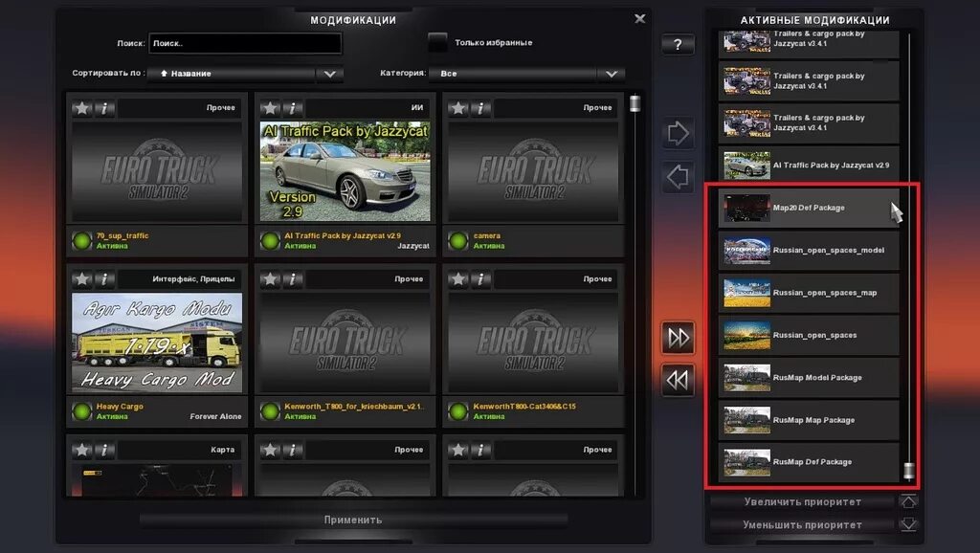Show info for the AI Traffic Pack card
The image size is (980, 553).
[x=293, y=108]
